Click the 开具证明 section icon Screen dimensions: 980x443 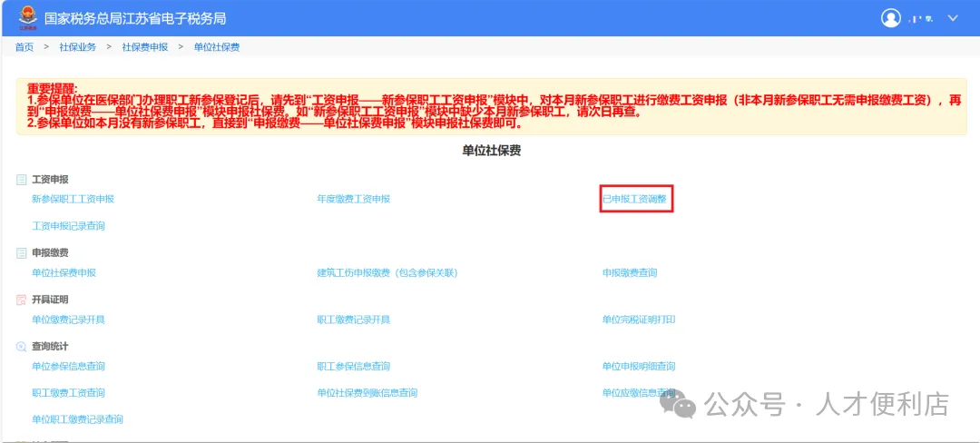click(21, 300)
